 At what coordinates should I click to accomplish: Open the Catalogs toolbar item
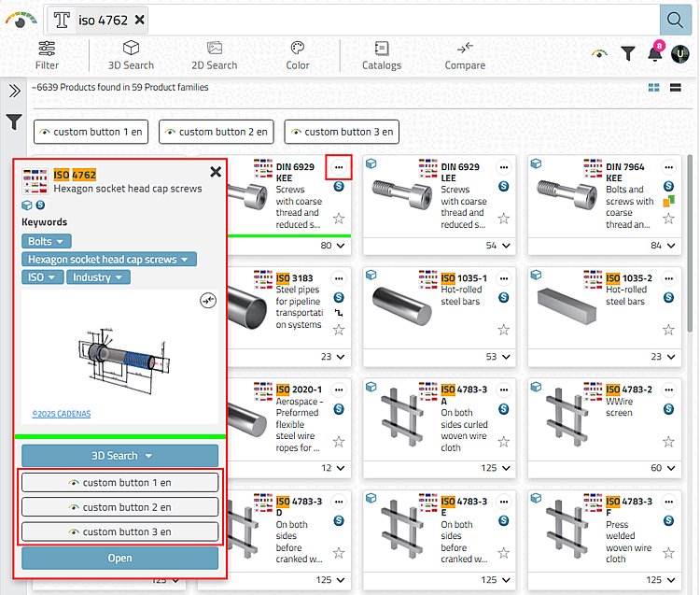coord(381,55)
